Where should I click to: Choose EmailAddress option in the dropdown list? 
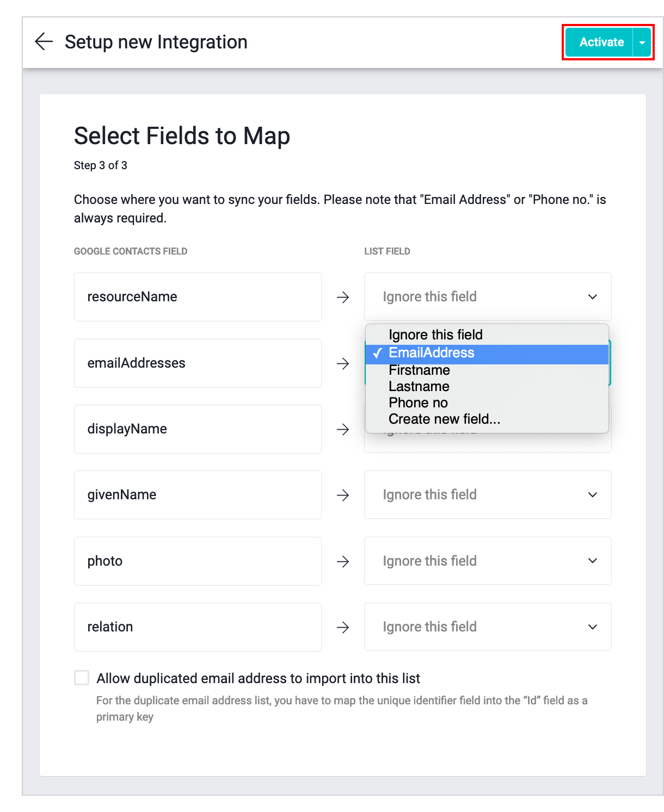tap(432, 353)
